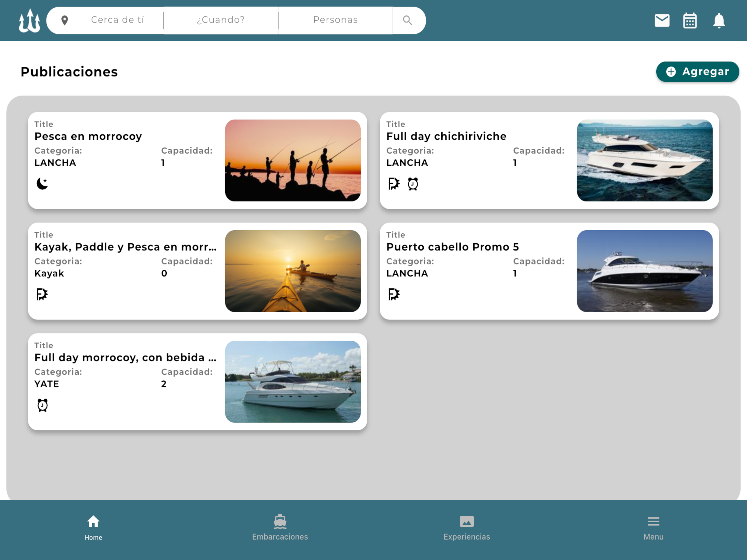Open the yacht photo on Full day morrocoy
Image resolution: width=747 pixels, height=560 pixels.
pyautogui.click(x=293, y=381)
